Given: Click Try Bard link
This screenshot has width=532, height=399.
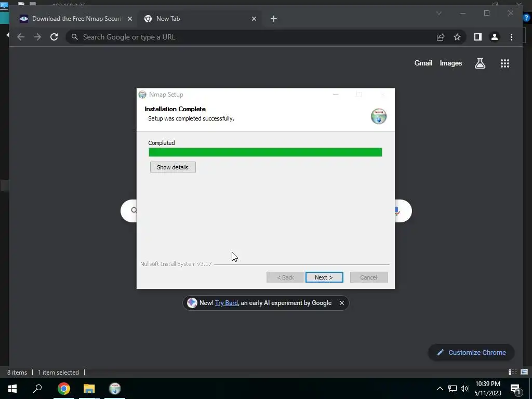Looking at the screenshot, I should (x=227, y=303).
